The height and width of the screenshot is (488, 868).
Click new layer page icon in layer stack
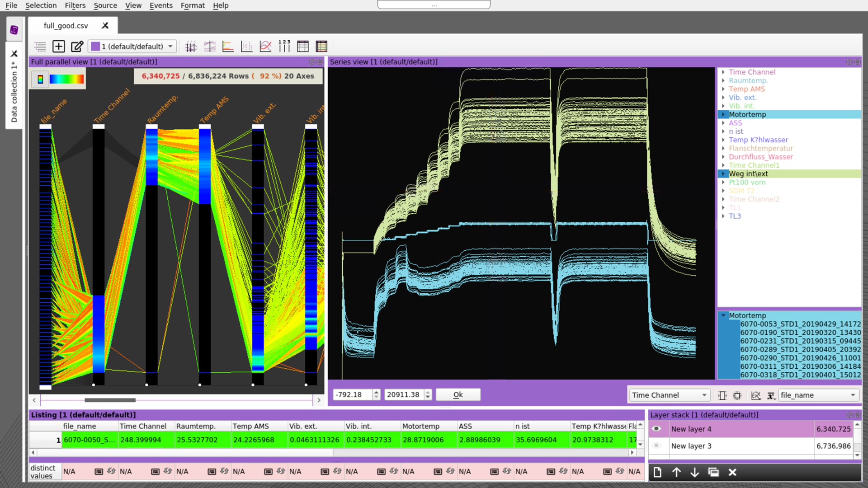click(x=657, y=472)
